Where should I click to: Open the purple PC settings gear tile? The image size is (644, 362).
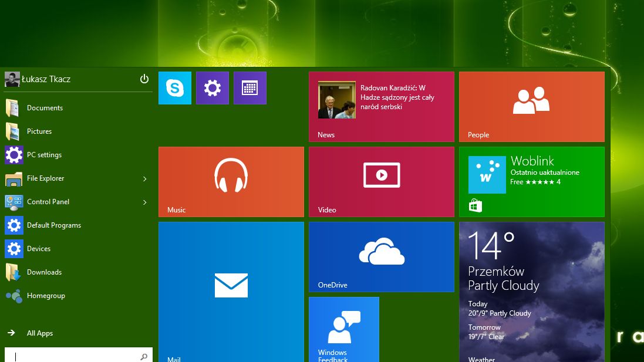(213, 88)
